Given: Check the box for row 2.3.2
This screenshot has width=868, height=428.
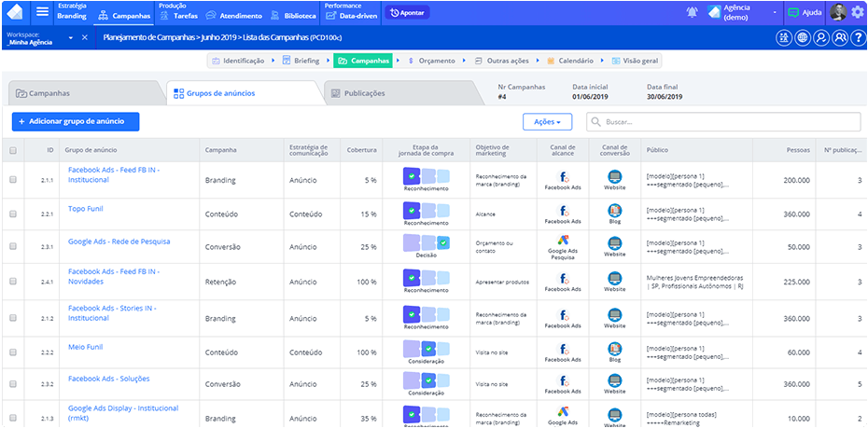Looking at the screenshot, I should (x=13, y=384).
